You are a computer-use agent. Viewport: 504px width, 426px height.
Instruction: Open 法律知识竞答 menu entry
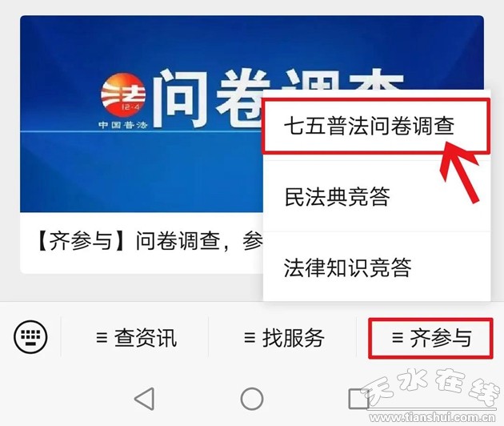(376, 267)
